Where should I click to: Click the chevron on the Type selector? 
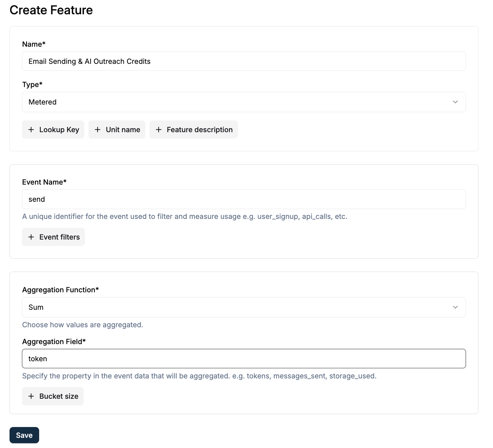point(455,102)
